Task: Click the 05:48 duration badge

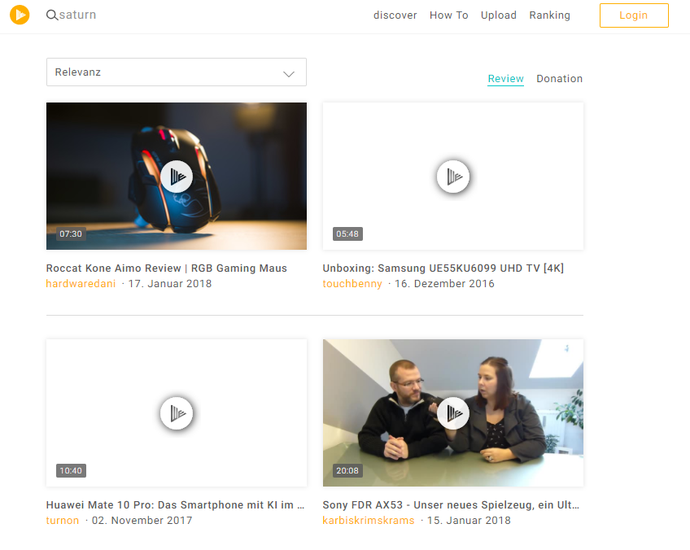Action: 348,234
